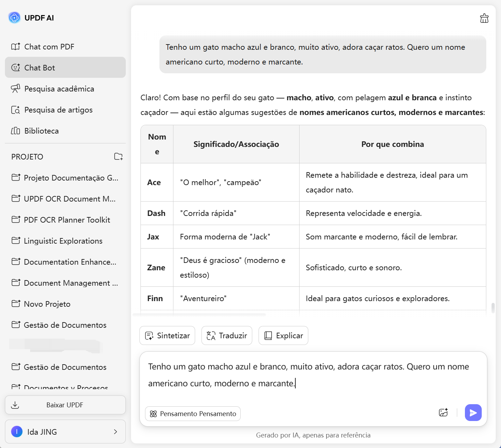501x448 pixels.
Task: Click the chat vertical scrollbar thumb
Action: (493, 308)
